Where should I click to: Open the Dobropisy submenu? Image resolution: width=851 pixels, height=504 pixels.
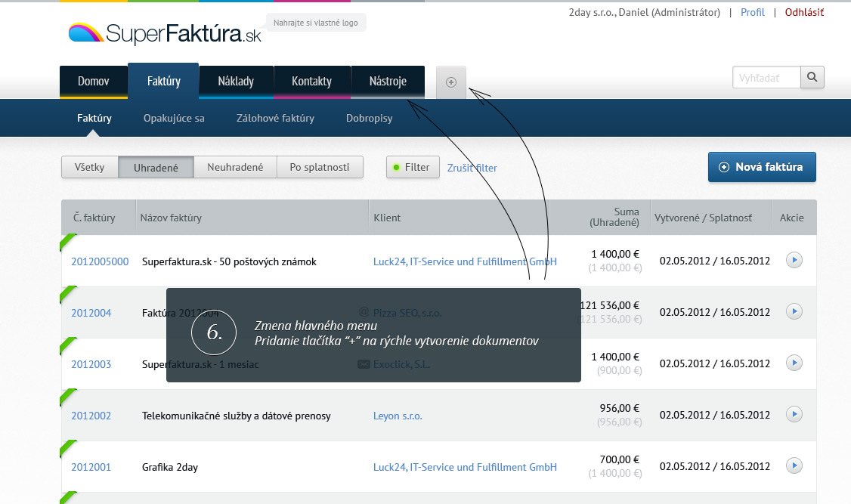pos(369,118)
